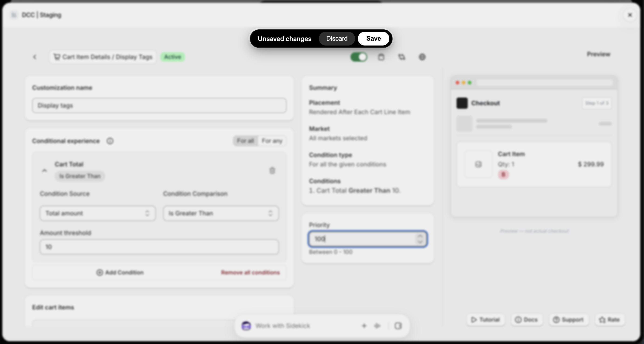Image resolution: width=644 pixels, height=344 pixels.
Task: Toggle the Sidekick side panel icon
Action: click(x=398, y=326)
